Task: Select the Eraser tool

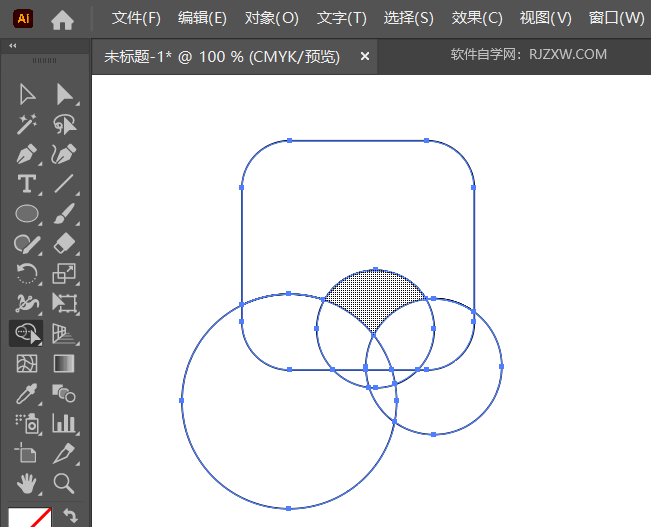Action: click(64, 244)
